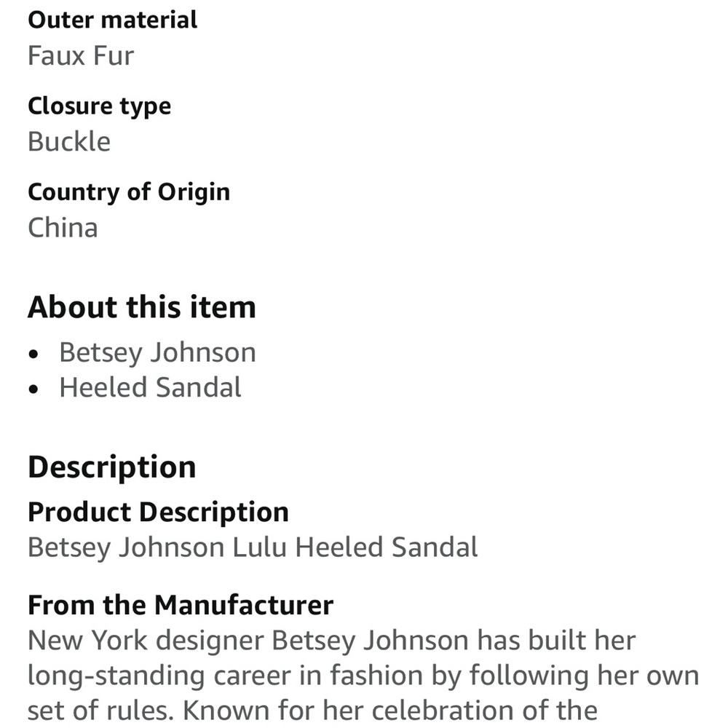728x728 pixels.
Task: Tap the Betsey Johnson bullet text
Action: 157,352
